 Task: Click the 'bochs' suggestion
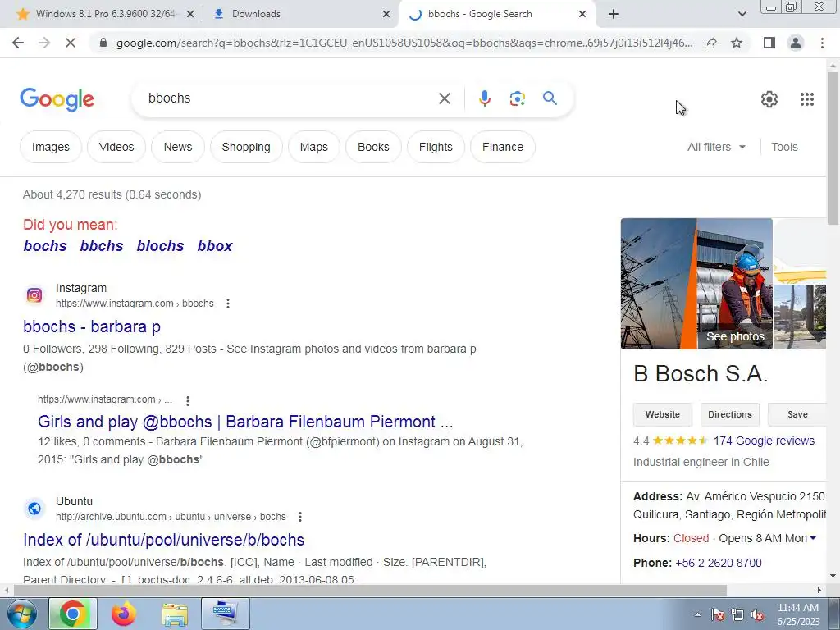[45, 246]
